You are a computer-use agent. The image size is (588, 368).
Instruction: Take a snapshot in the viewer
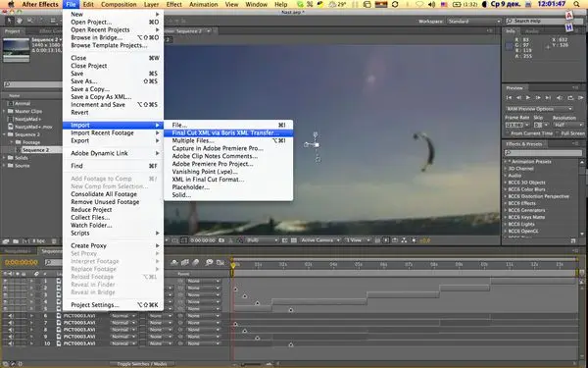[221, 240]
